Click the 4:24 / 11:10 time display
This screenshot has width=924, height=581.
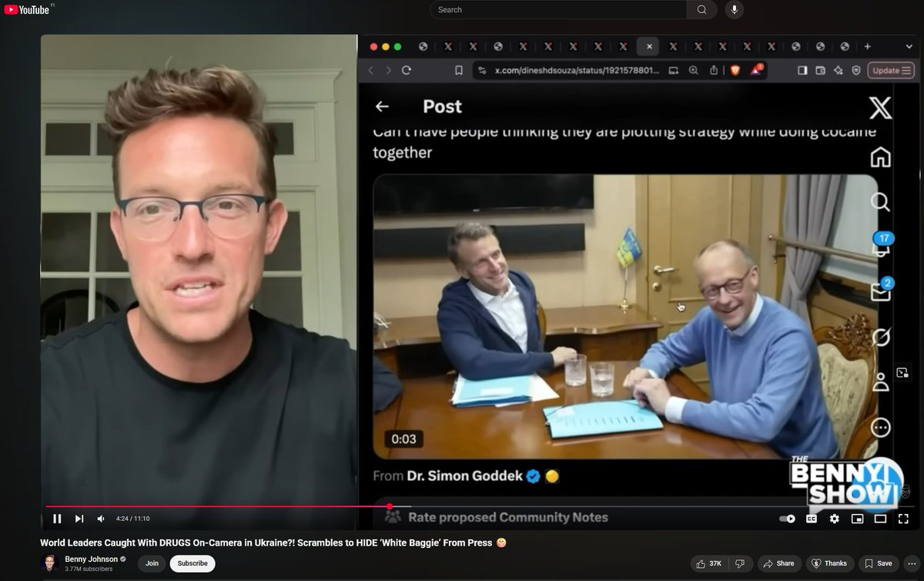pos(132,519)
